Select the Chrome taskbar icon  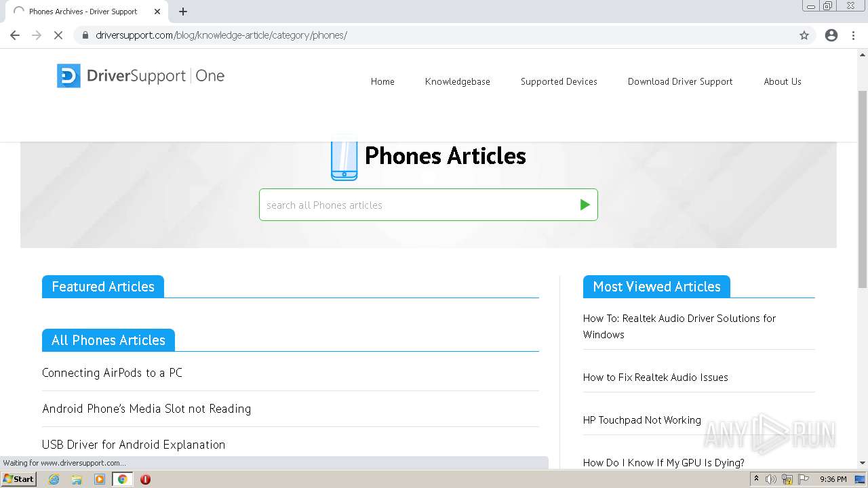(123, 479)
